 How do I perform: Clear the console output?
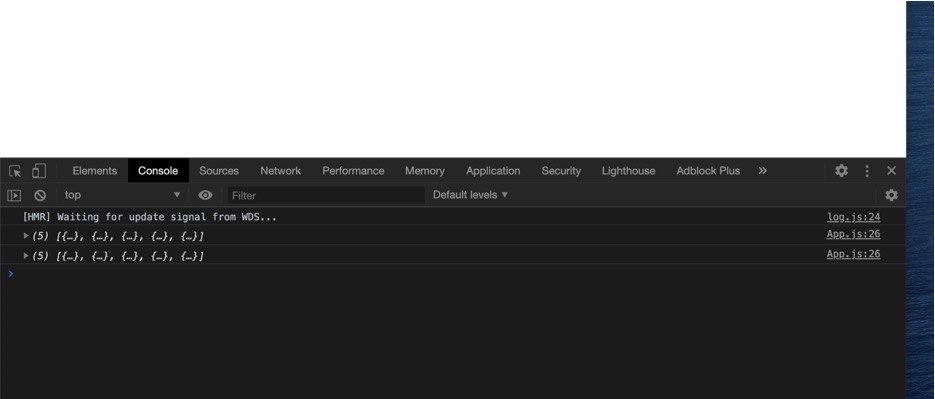coord(40,195)
